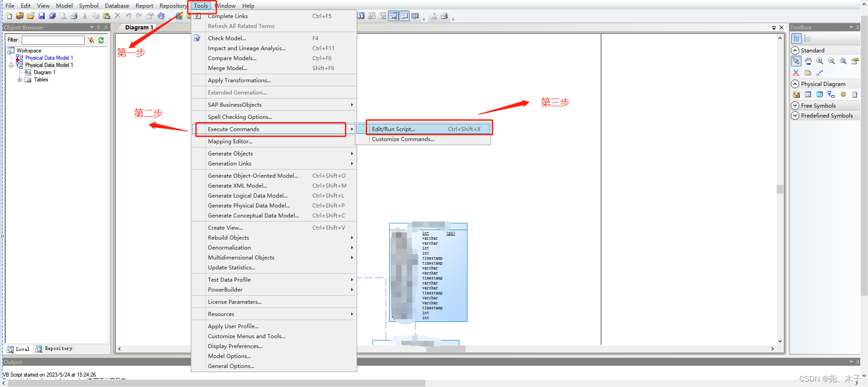Collapse the Physical Diagram toolbox section
The width and height of the screenshot is (868, 387).
coord(795,84)
